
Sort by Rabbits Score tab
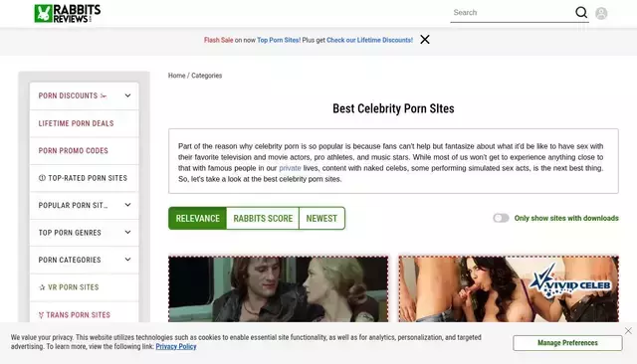263,219
